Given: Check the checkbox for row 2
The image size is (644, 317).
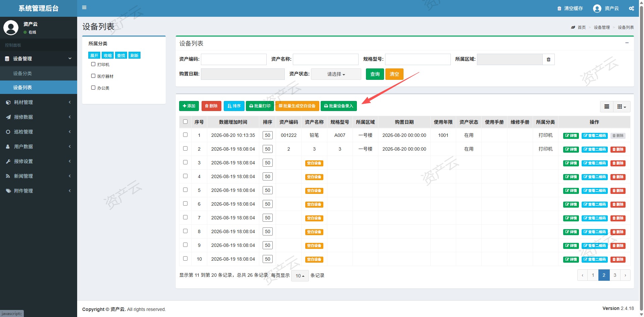Looking at the screenshot, I should click(185, 149).
